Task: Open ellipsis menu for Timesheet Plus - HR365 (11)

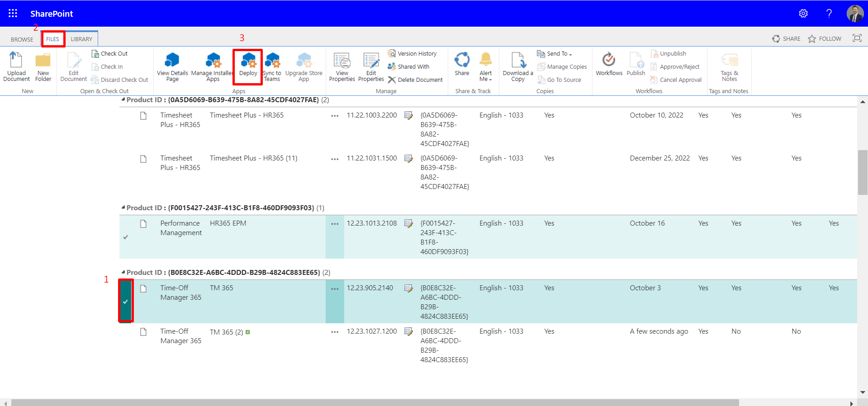Action: (335, 159)
